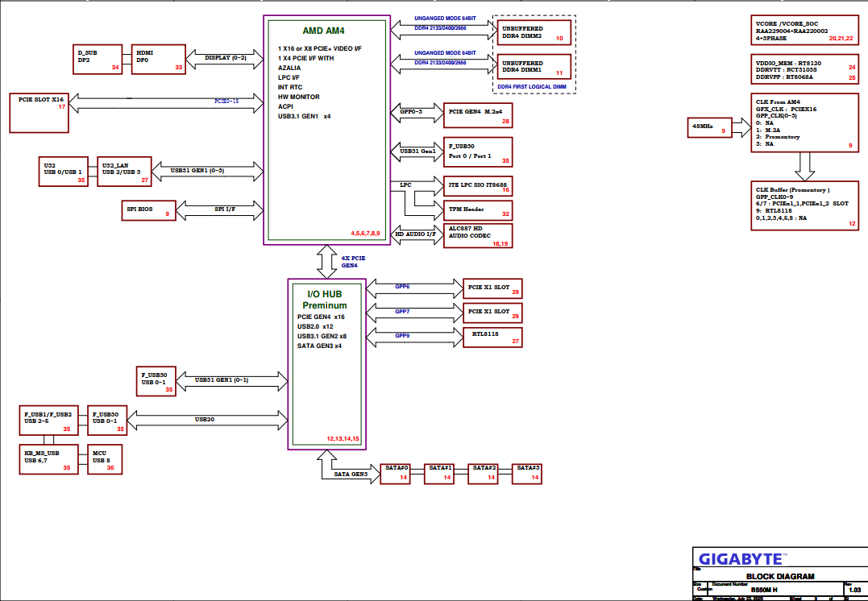The width and height of the screenshot is (868, 601).
Task: Click the AMD AM4 block title
Action: click(x=323, y=31)
